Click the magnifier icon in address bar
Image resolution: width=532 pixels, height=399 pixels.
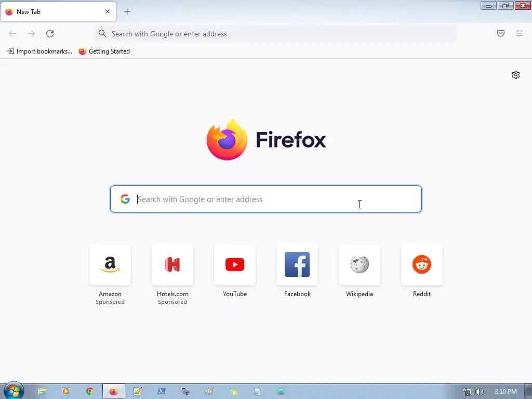(102, 33)
